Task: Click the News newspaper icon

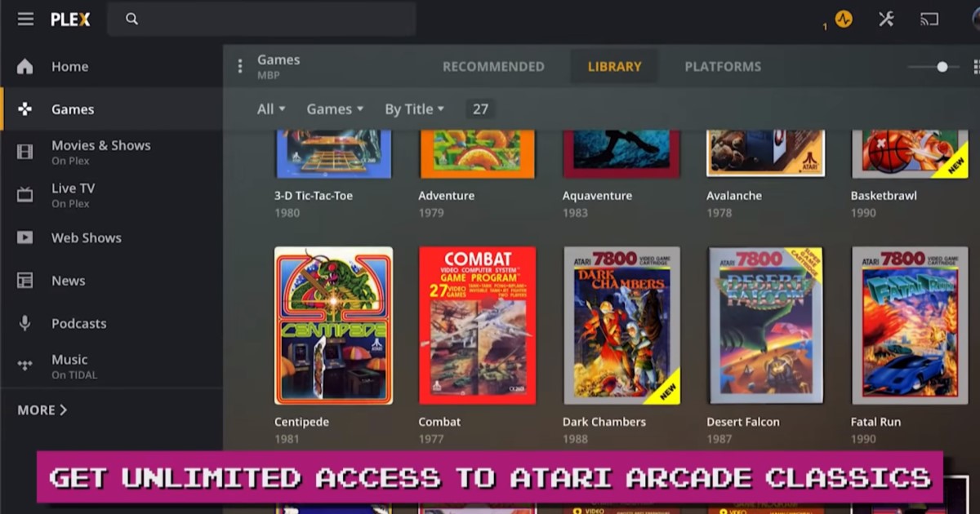Action: coord(25,281)
